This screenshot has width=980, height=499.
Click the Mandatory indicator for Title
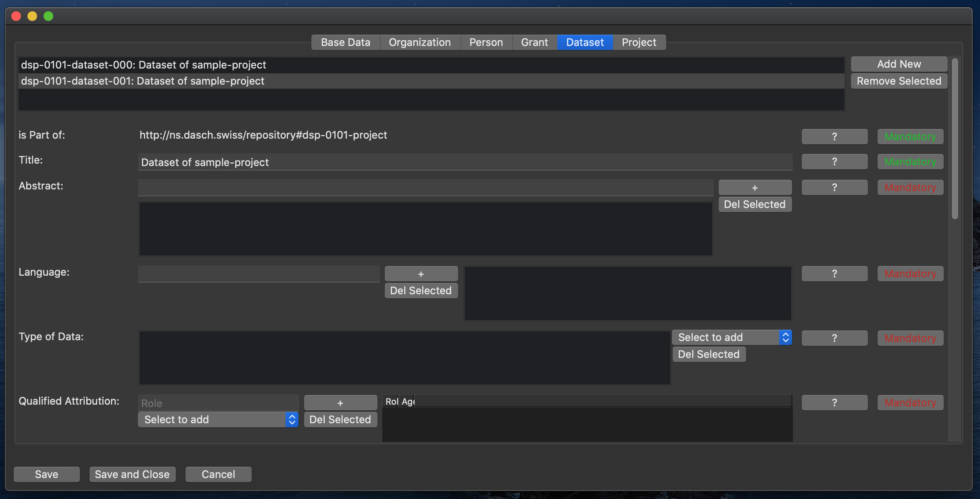(x=910, y=162)
